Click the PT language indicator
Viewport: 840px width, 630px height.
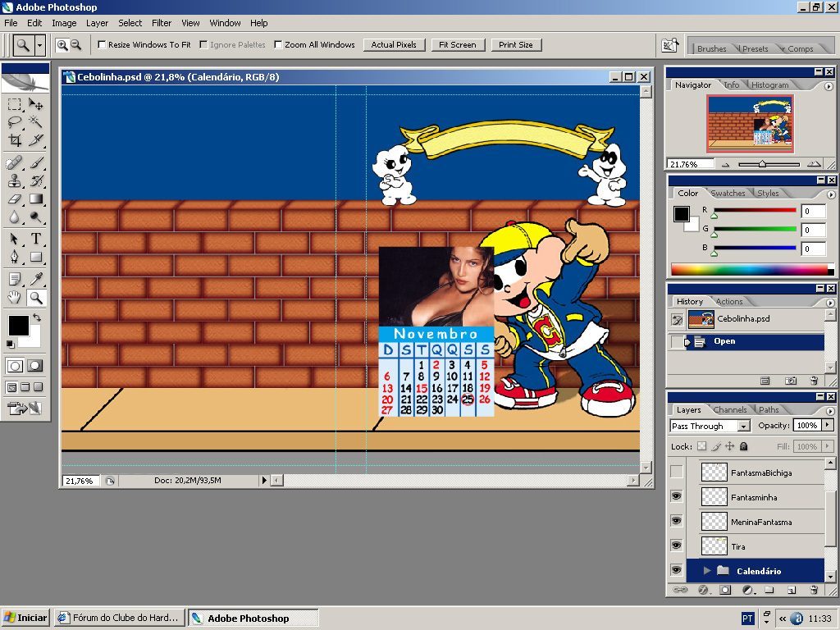pos(746,619)
